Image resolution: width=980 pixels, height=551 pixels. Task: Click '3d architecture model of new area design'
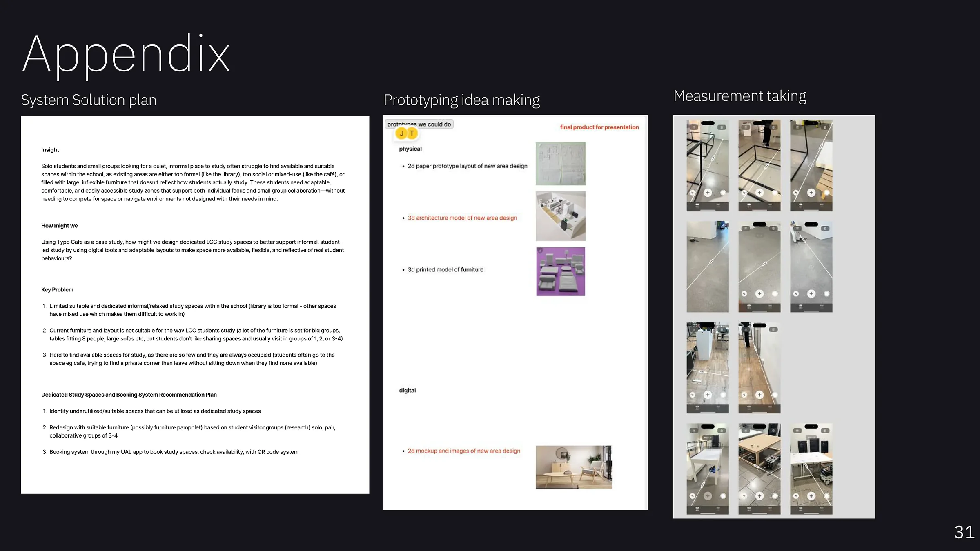(462, 218)
